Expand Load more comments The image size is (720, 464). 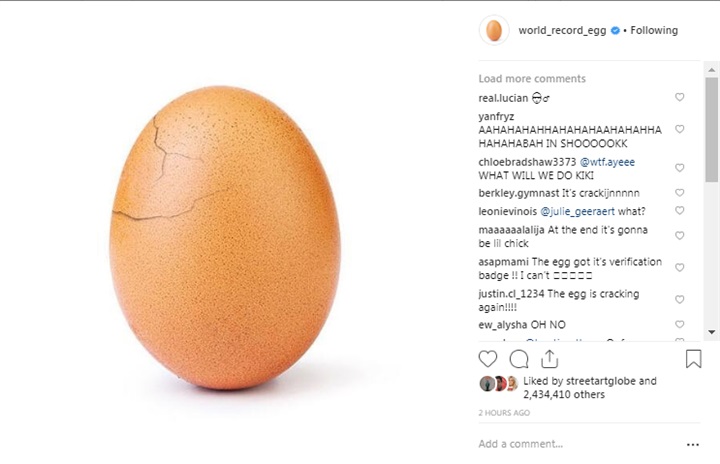coord(532,79)
